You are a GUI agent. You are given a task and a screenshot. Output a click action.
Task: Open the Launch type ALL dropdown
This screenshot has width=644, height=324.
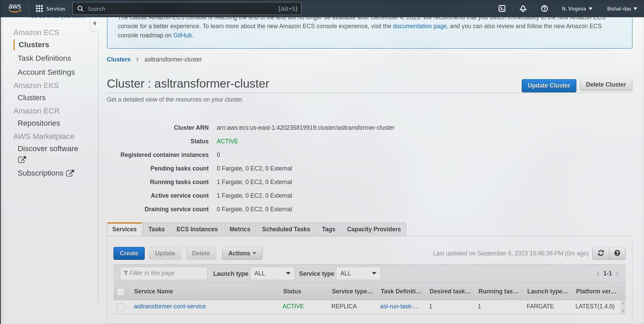click(272, 273)
